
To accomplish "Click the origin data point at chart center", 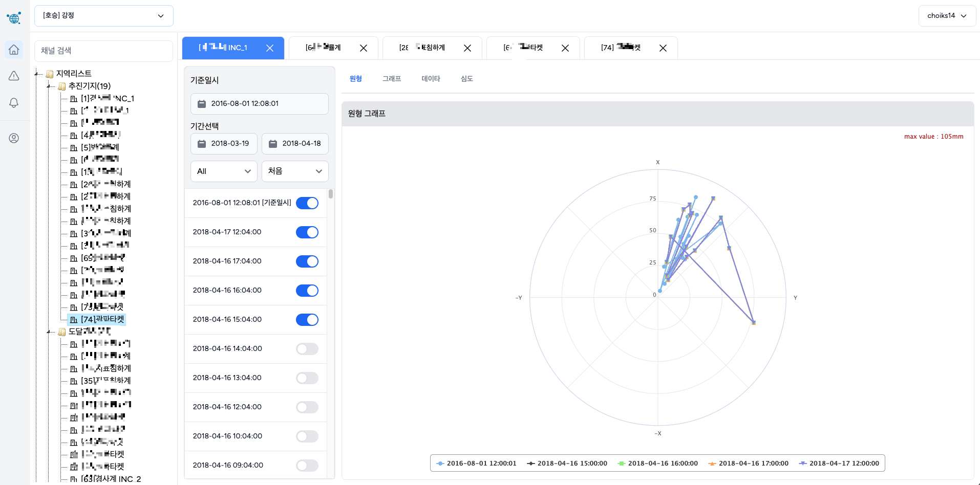I will click(659, 291).
